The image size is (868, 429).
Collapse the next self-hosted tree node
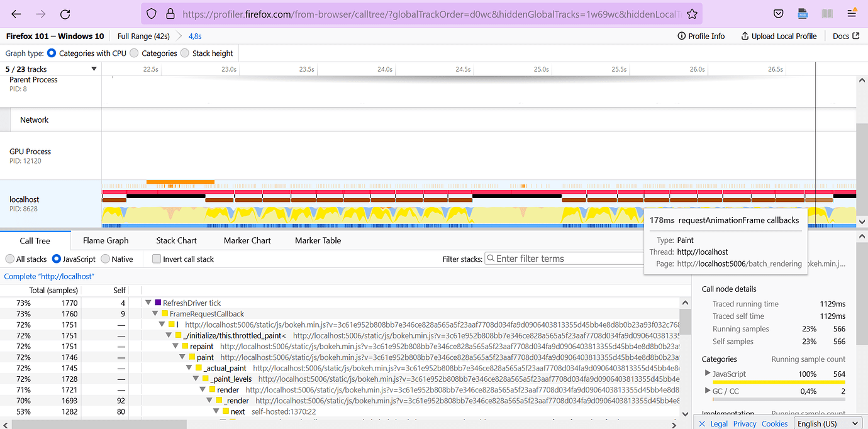click(216, 411)
